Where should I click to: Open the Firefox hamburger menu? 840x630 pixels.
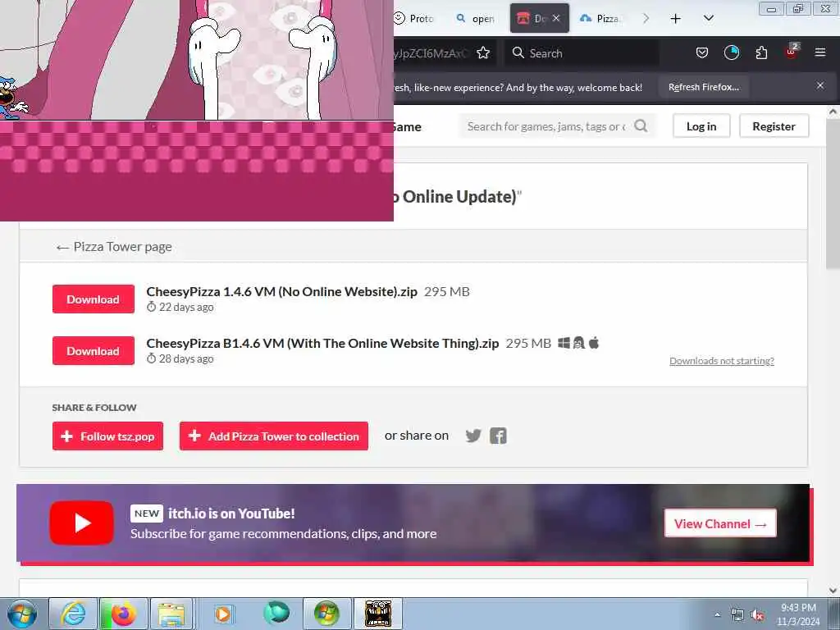tap(819, 52)
